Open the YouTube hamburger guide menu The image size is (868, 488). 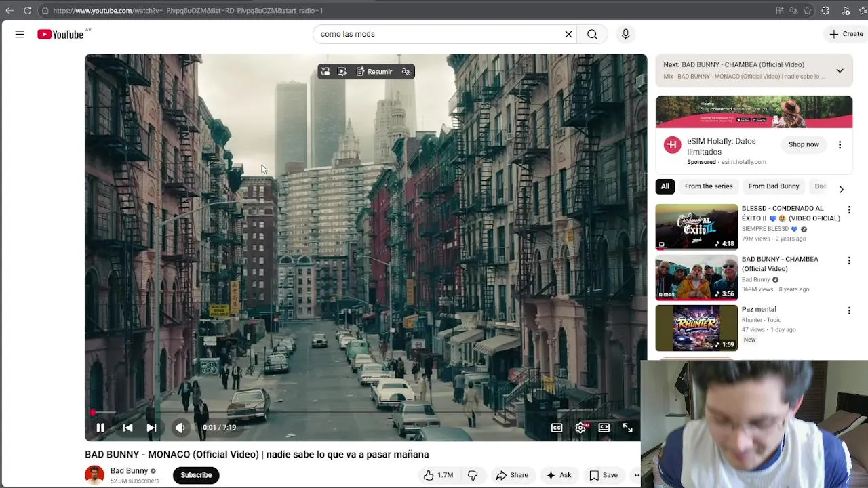pyautogui.click(x=20, y=34)
